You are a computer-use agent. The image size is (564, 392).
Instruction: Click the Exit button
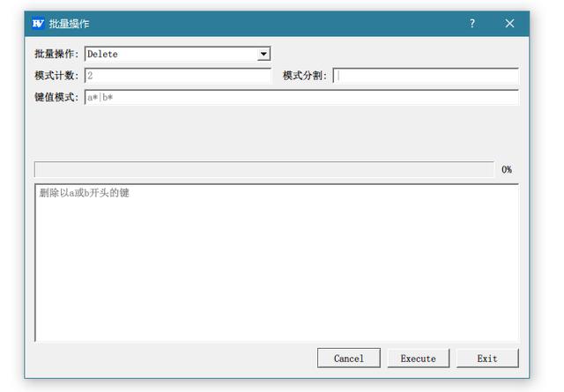pos(487,359)
